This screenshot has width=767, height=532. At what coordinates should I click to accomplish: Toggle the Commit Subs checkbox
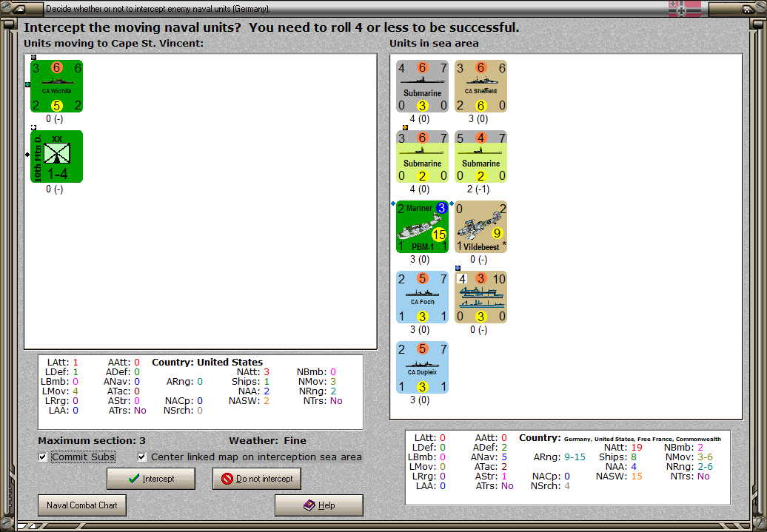point(43,457)
